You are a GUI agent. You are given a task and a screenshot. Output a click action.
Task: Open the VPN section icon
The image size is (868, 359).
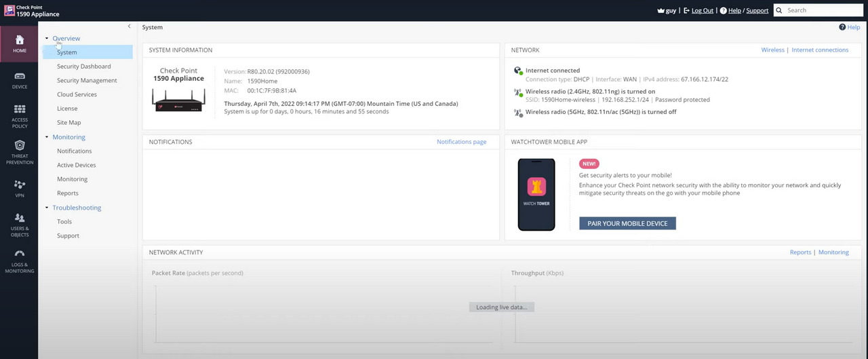(x=19, y=185)
